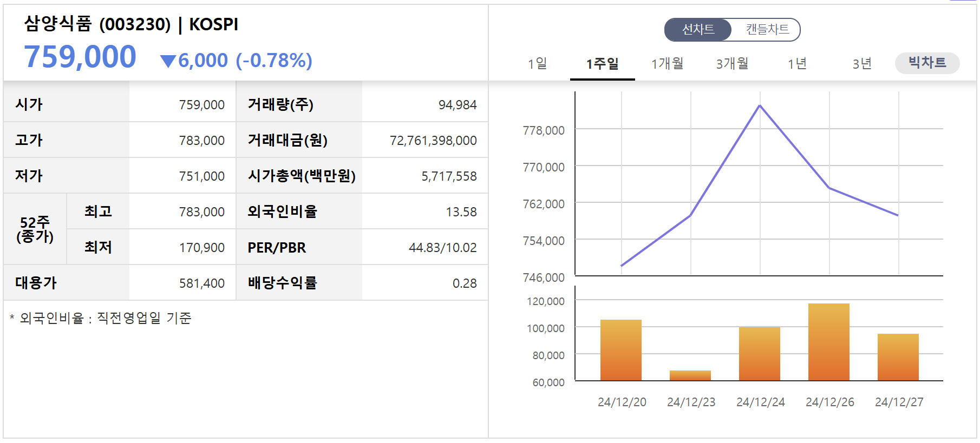
Task: Select the 3개월 period tab
Action: pos(733,64)
